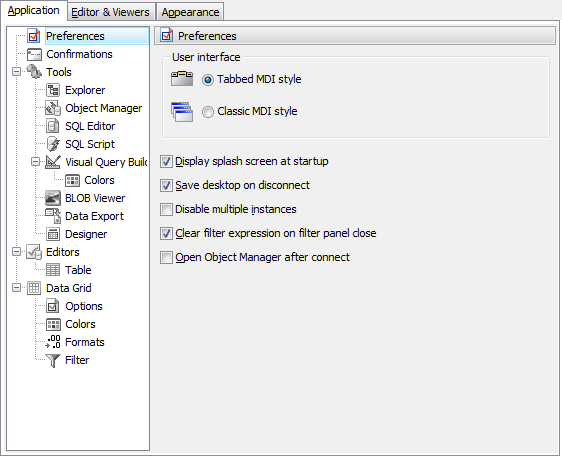562x457 pixels.
Task: Click the Formats decimal icon
Action: tap(53, 342)
